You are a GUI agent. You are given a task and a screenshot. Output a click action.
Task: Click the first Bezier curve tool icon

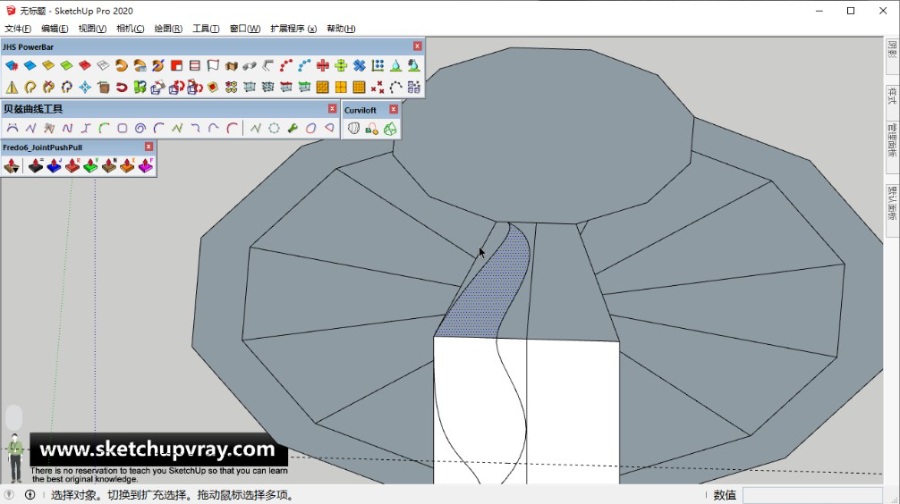click(12, 128)
